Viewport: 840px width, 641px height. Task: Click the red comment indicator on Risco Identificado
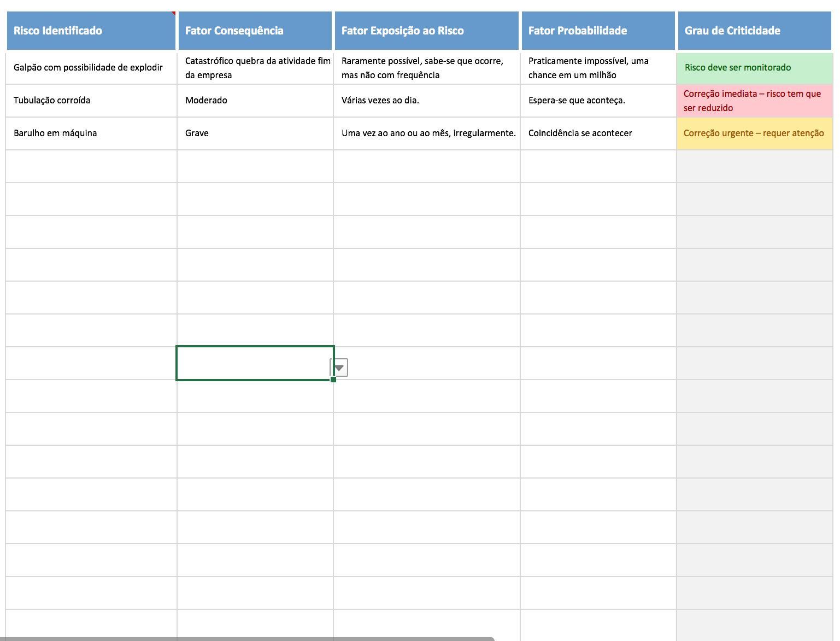click(173, 13)
